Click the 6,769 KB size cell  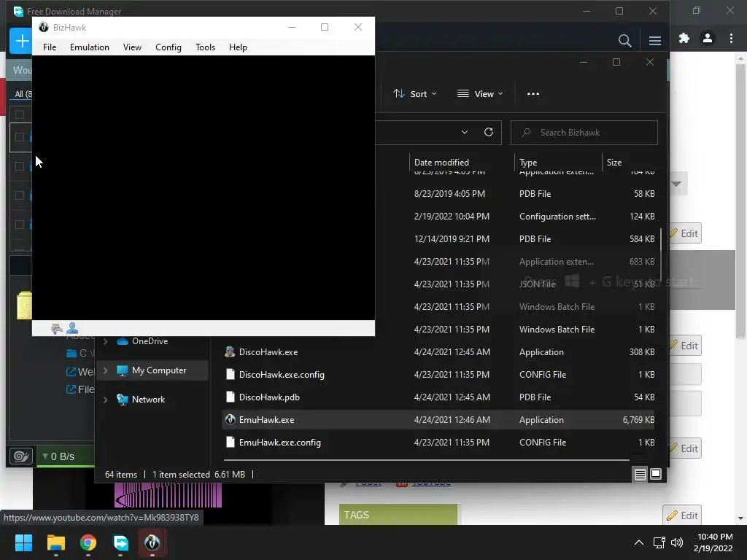click(x=638, y=420)
